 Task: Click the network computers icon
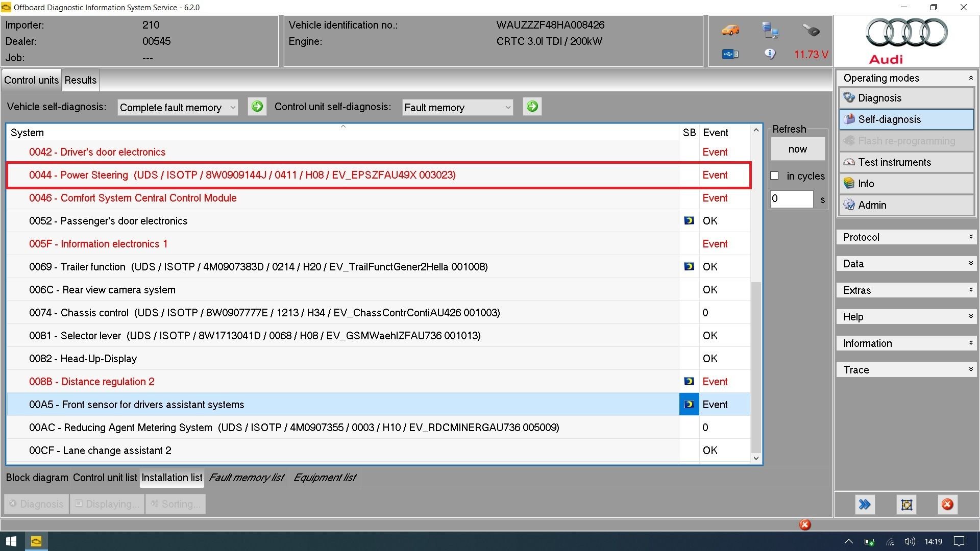pos(770,30)
